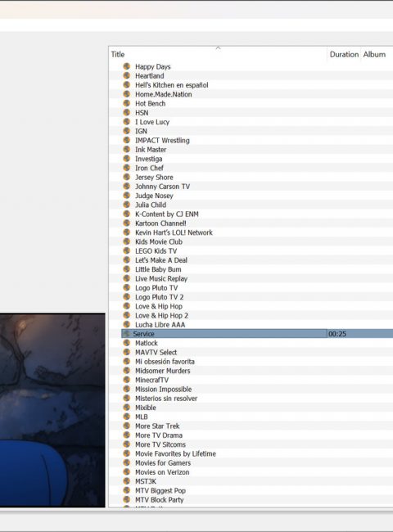Click the globe icon beside Matlock
This screenshot has height=532, width=393.
[127, 343]
